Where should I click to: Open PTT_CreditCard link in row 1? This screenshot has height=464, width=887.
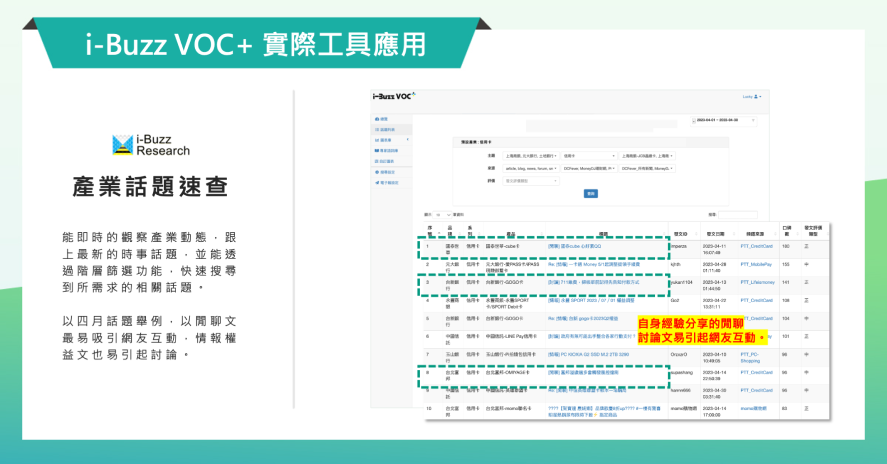(x=756, y=246)
